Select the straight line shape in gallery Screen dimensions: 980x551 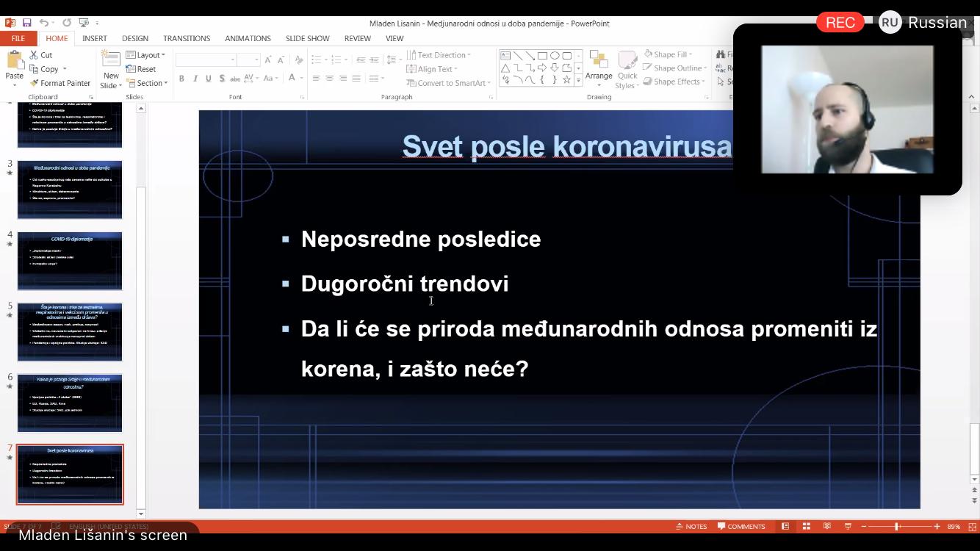coord(517,55)
